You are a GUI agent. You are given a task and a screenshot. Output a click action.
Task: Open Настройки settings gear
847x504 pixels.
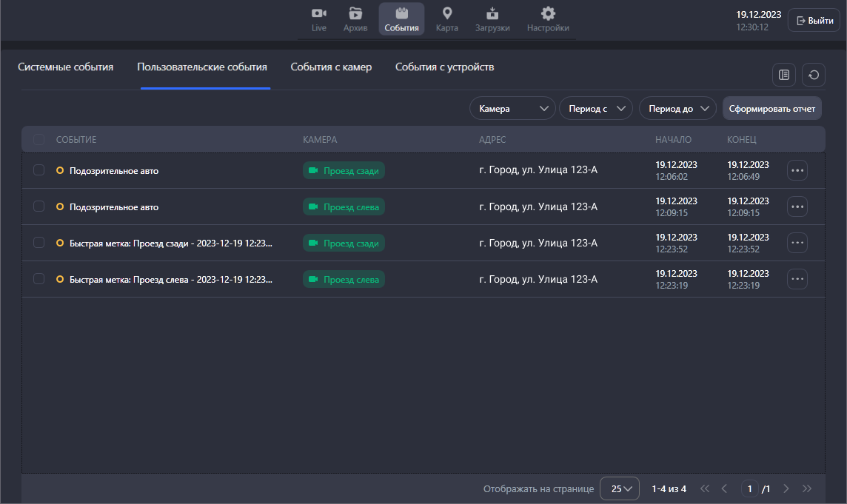548,19
